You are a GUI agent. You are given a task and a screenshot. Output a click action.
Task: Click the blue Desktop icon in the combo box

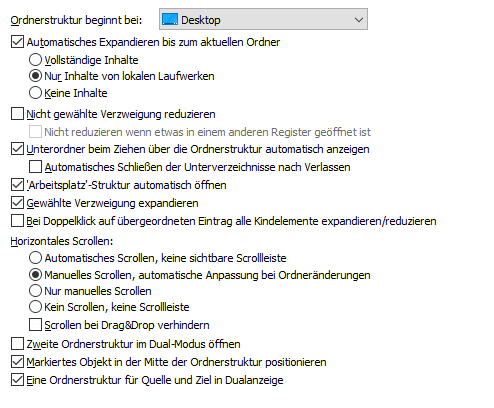point(170,19)
